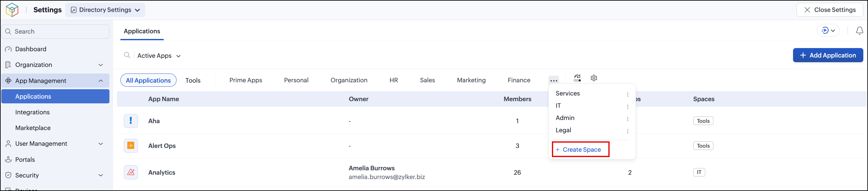Expand the Security section chevron
This screenshot has width=868, height=191.
(x=101, y=175)
